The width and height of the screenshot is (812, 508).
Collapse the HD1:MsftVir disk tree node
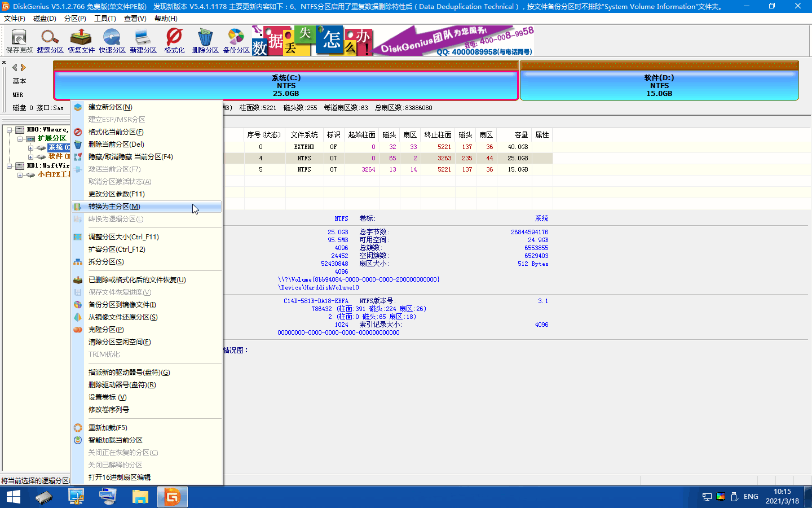[x=10, y=166]
